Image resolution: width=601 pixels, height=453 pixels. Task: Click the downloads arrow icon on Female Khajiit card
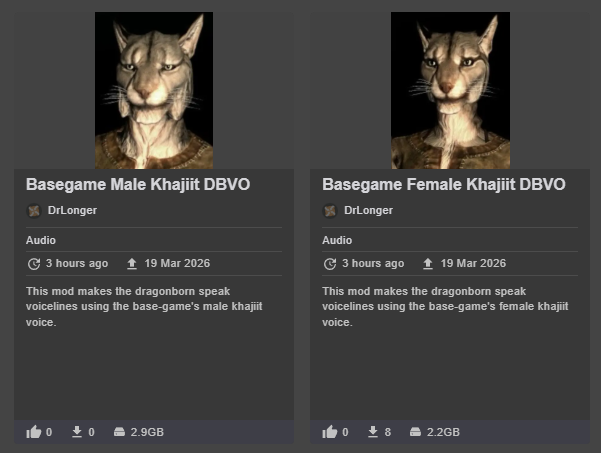pos(373,432)
